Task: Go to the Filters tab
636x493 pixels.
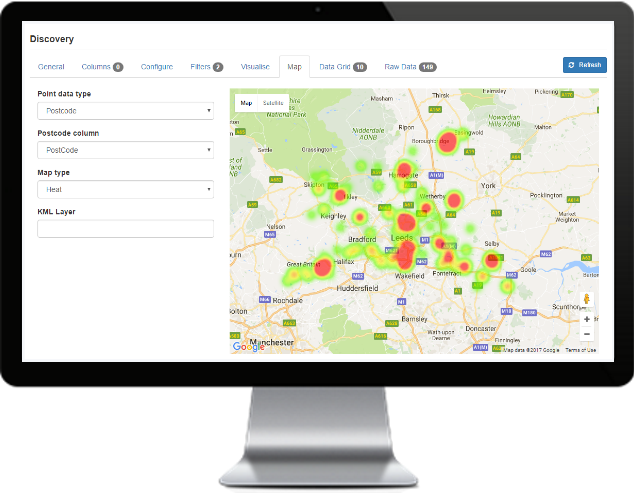Action: [206, 67]
